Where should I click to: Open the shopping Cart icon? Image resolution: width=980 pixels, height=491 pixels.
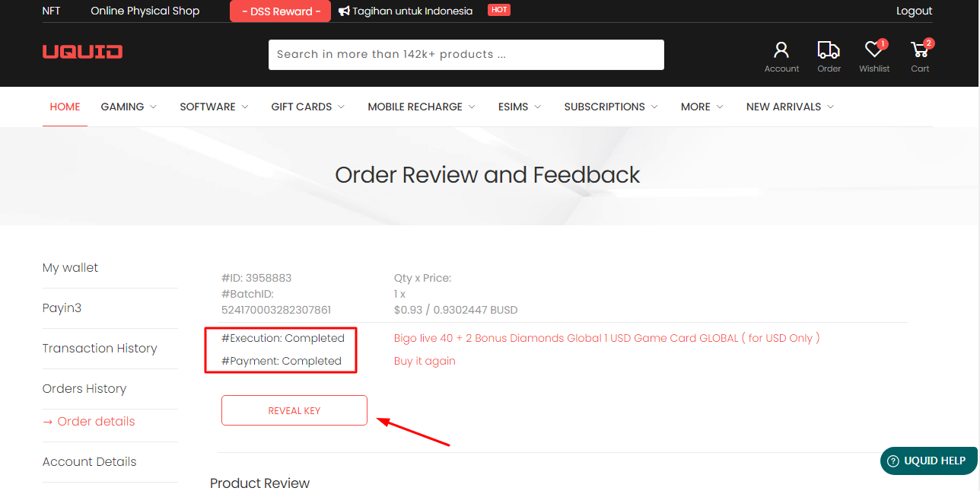[919, 50]
